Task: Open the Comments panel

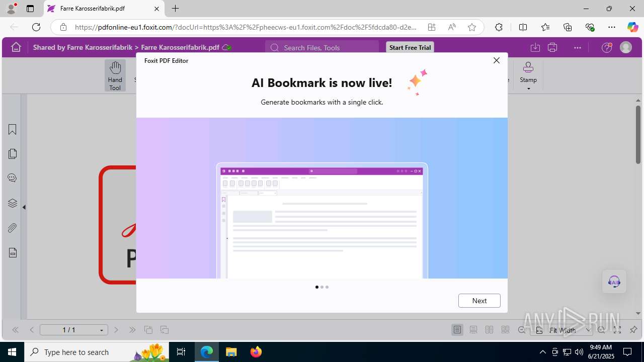Action: click(x=13, y=178)
